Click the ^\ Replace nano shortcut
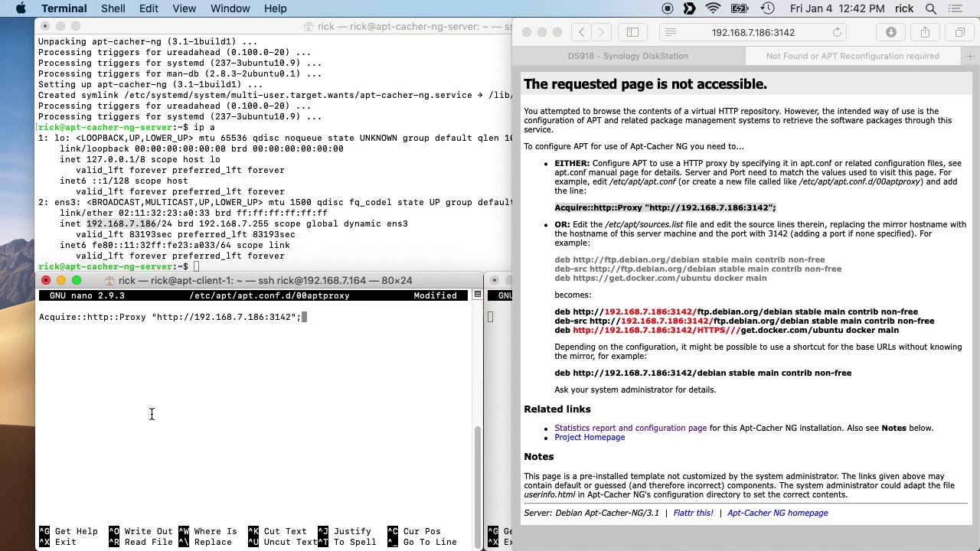 pyautogui.click(x=205, y=542)
